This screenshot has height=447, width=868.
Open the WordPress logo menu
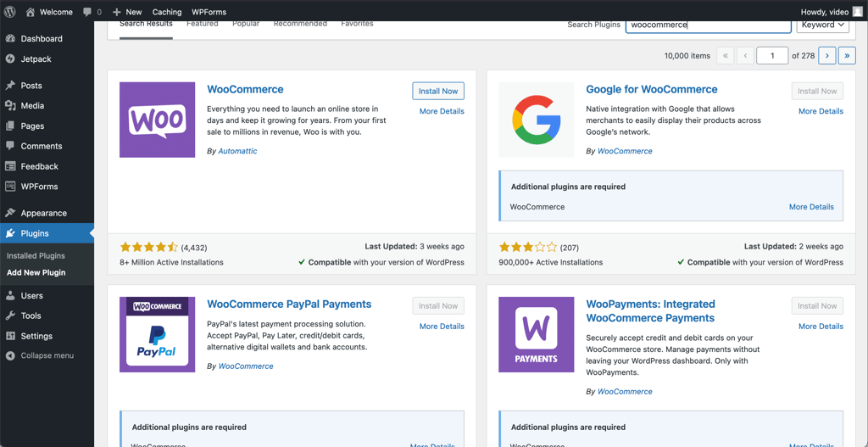pyautogui.click(x=10, y=12)
